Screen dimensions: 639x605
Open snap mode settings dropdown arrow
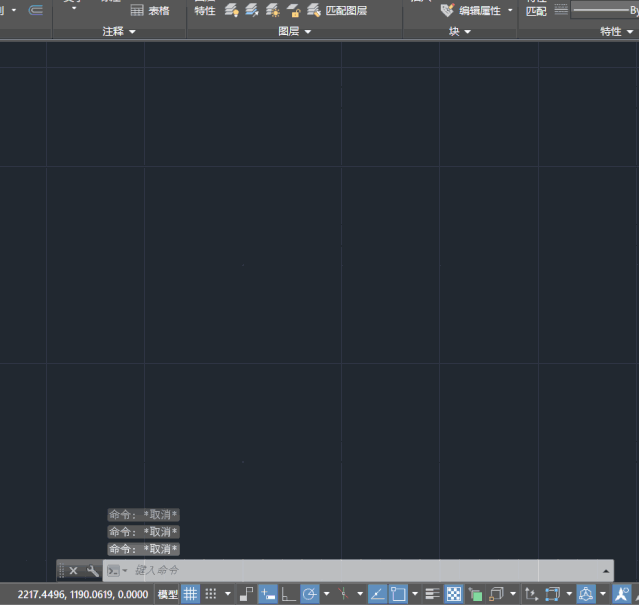click(x=228, y=594)
